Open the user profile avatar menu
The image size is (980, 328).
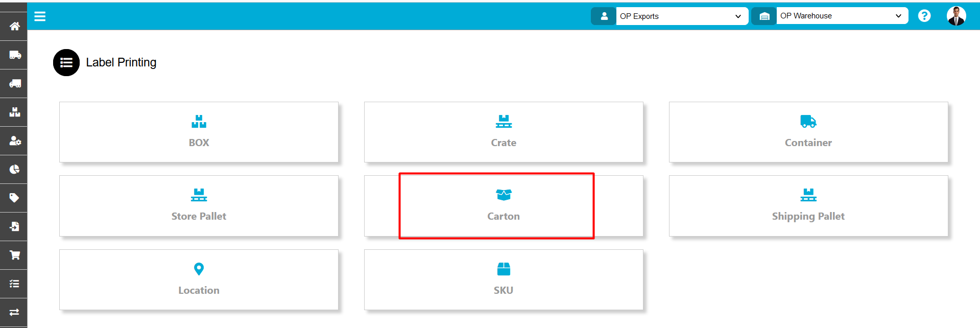[956, 16]
